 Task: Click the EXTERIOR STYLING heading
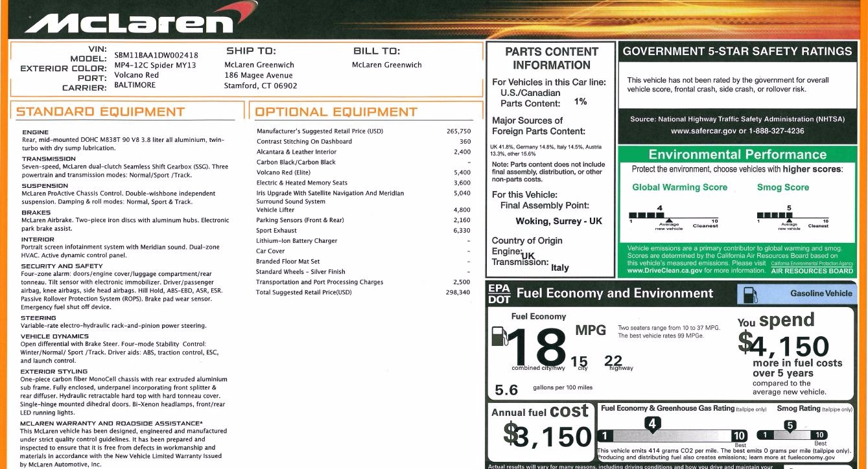click(x=54, y=372)
